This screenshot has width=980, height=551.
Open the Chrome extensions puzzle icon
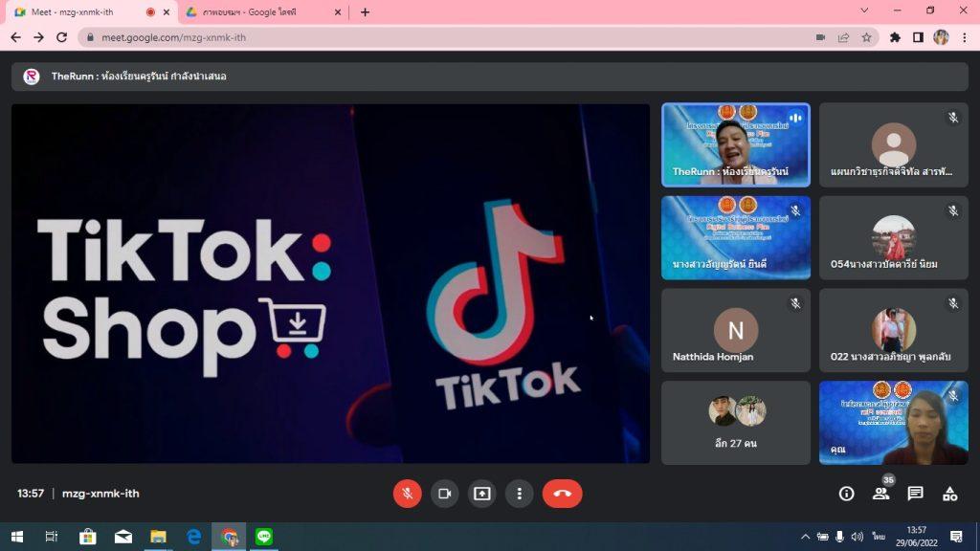point(895,37)
